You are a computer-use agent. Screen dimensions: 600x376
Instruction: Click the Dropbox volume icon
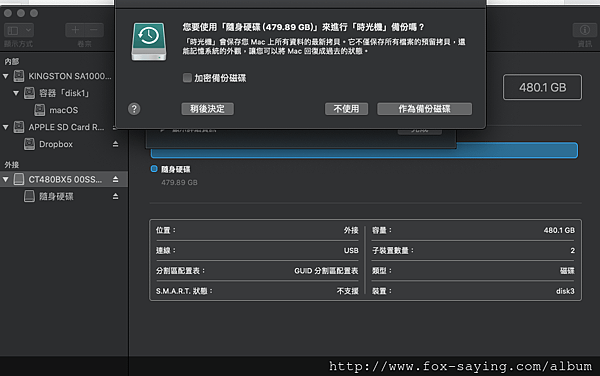click(x=29, y=144)
